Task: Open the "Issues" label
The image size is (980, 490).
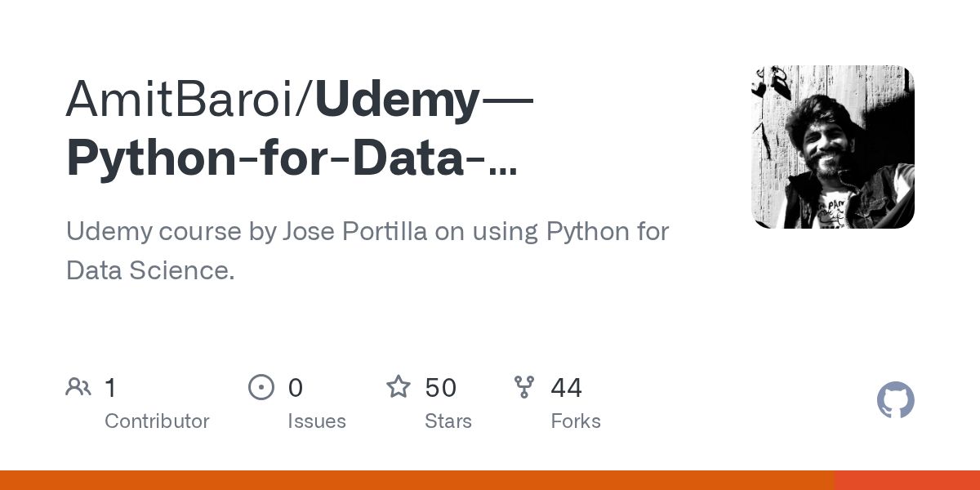Action: (x=317, y=421)
